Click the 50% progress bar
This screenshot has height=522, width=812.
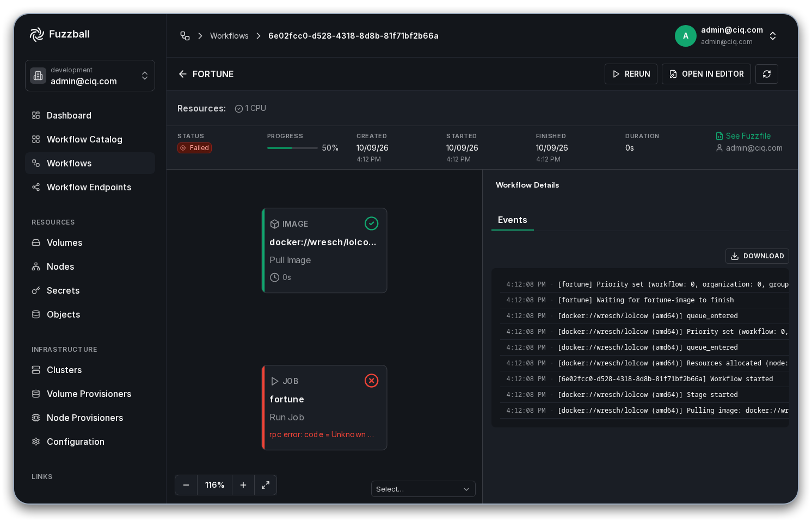tap(292, 148)
